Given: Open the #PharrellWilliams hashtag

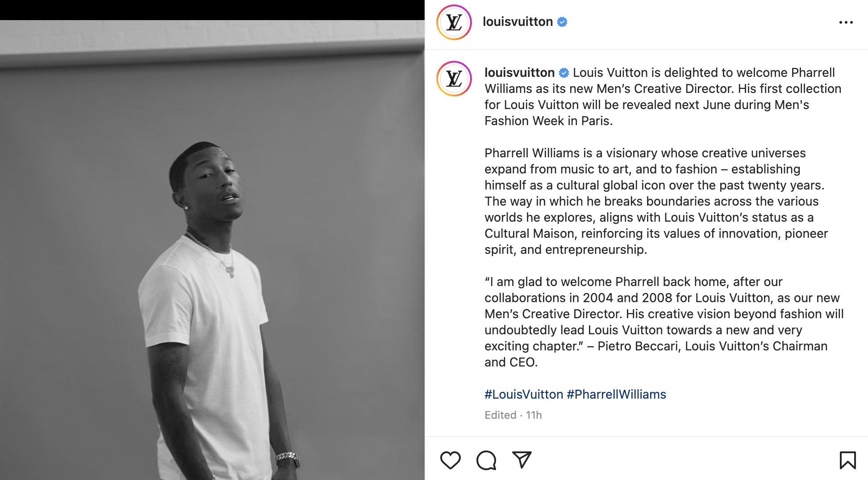Looking at the screenshot, I should click(x=616, y=394).
